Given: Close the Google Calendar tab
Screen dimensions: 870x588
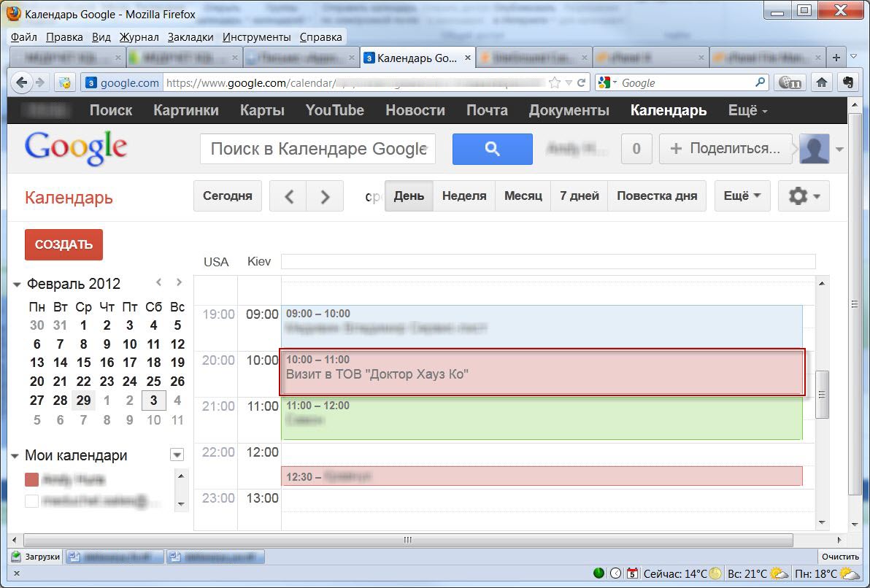Looking at the screenshot, I should 468,58.
